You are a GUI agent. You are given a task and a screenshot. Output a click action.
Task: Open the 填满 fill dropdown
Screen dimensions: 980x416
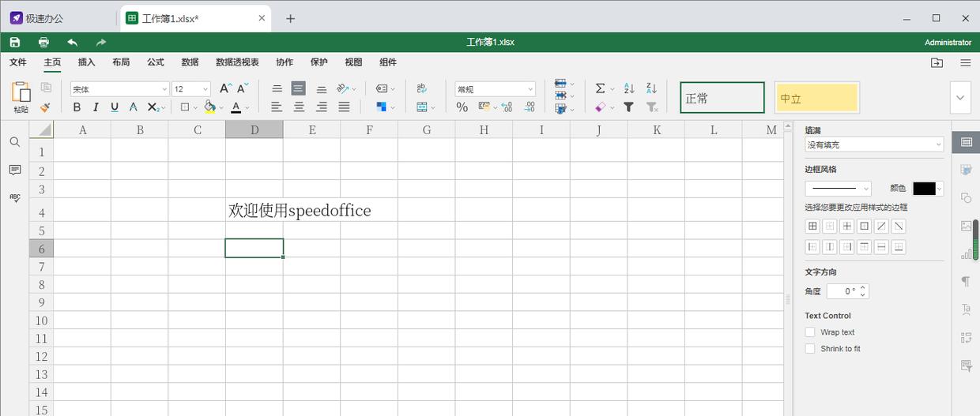(874, 144)
